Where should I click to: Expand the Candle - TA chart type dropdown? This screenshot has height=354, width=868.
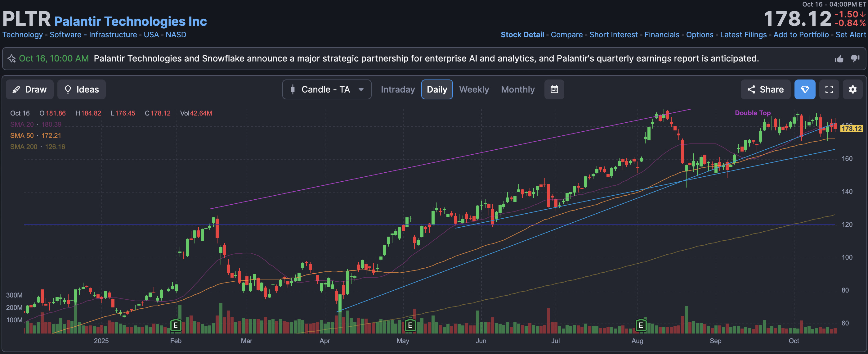coord(327,89)
